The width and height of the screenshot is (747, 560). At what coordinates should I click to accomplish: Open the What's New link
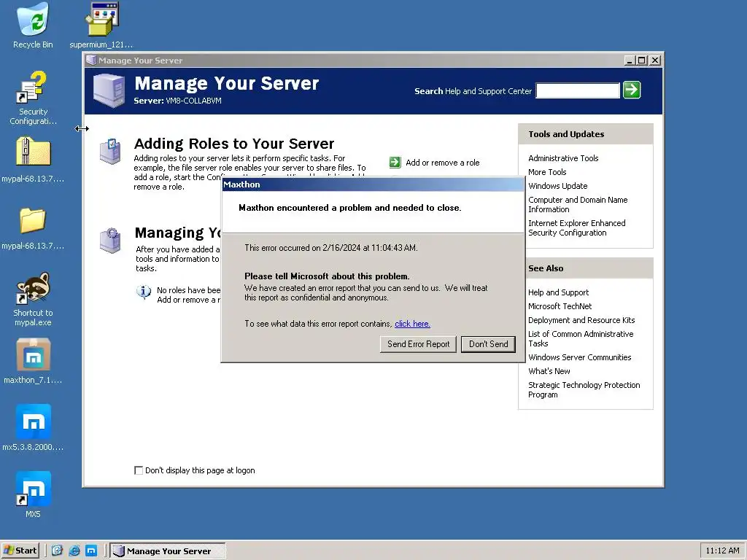click(x=549, y=371)
